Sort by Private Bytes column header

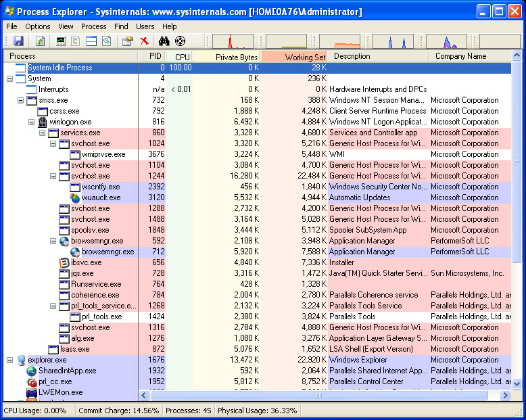(x=227, y=56)
